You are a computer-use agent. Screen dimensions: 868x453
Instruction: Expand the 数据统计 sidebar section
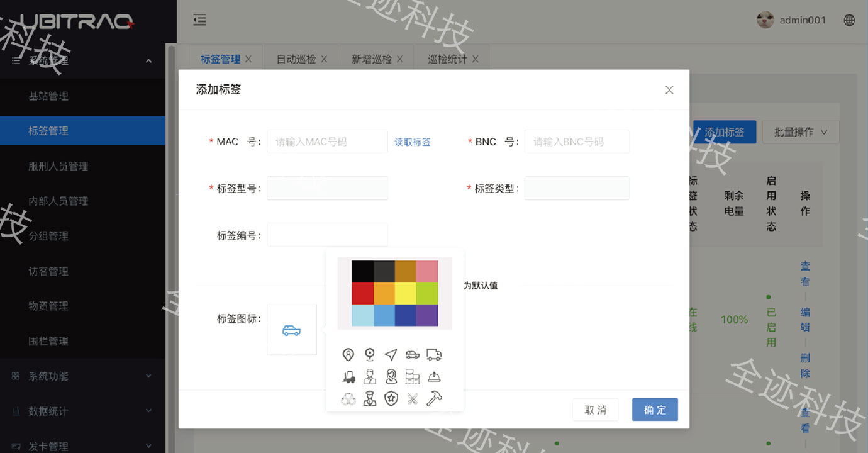point(82,411)
